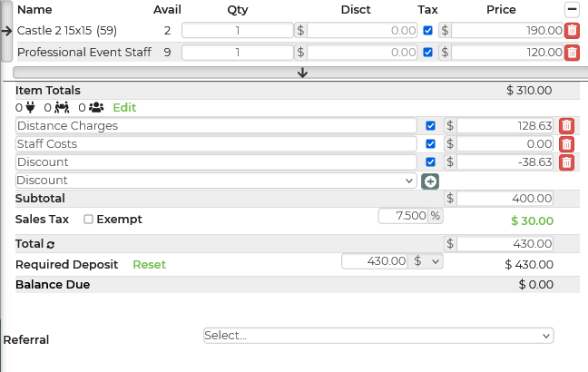The image size is (588, 372).
Task: Delete the Staff Costs row
Action: pyautogui.click(x=566, y=144)
